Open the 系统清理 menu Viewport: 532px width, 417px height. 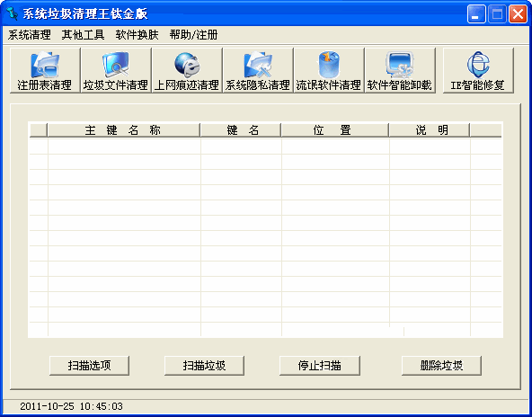[x=29, y=35]
